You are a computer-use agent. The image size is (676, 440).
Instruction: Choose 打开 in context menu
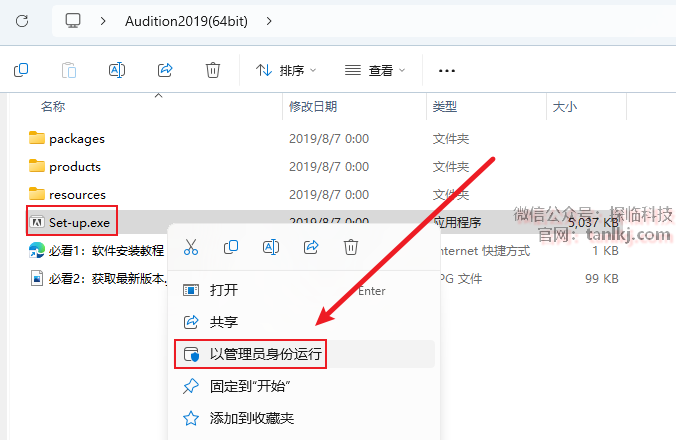coord(304,290)
